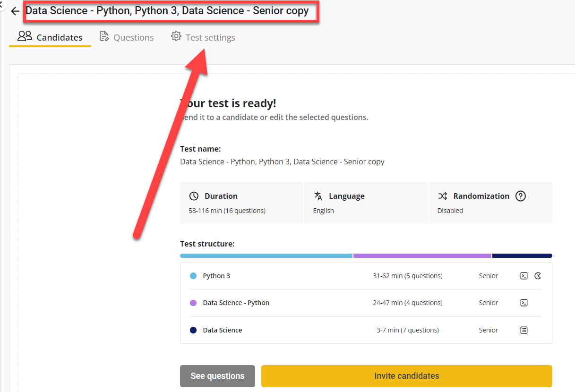The height and width of the screenshot is (392, 575).
Task: Click the Randomization help question mark icon
Action: tap(520, 196)
